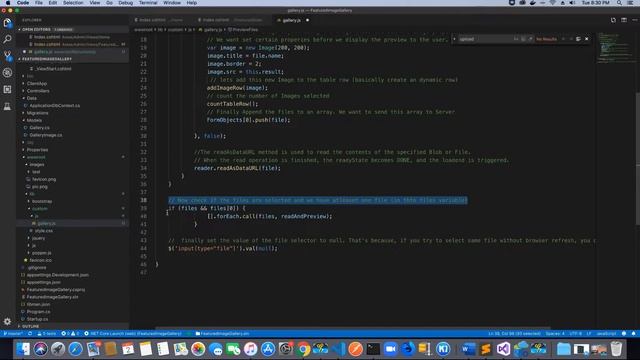The image size is (640, 360).
Task: Click the JavaScript language mode in status bar
Action: click(606, 333)
